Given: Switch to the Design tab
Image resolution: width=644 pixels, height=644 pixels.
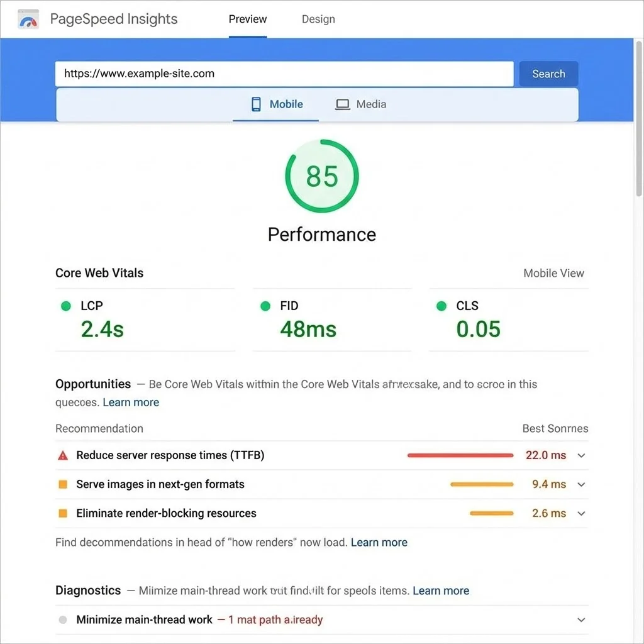Looking at the screenshot, I should (318, 19).
